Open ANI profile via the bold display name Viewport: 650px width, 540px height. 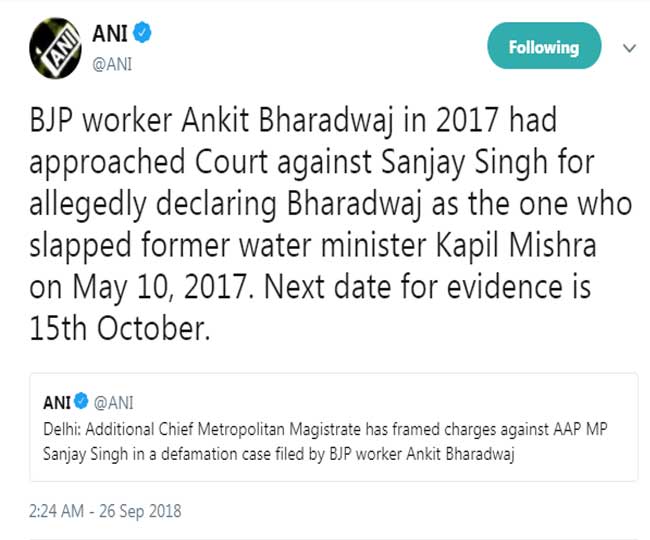click(109, 34)
